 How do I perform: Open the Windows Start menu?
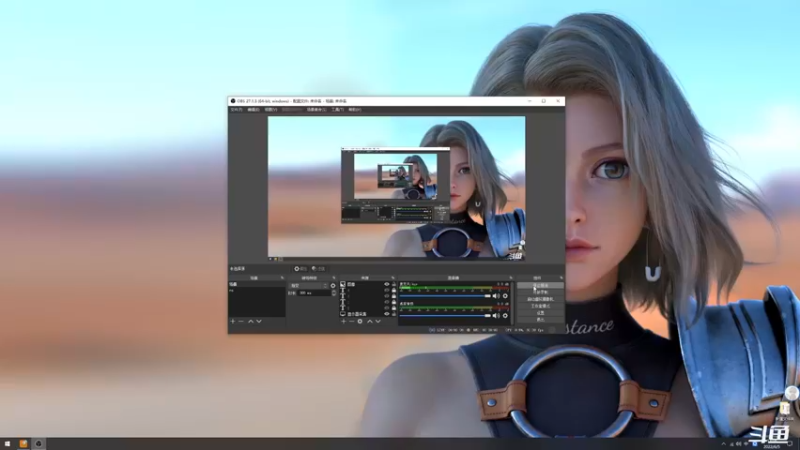coord(7,444)
